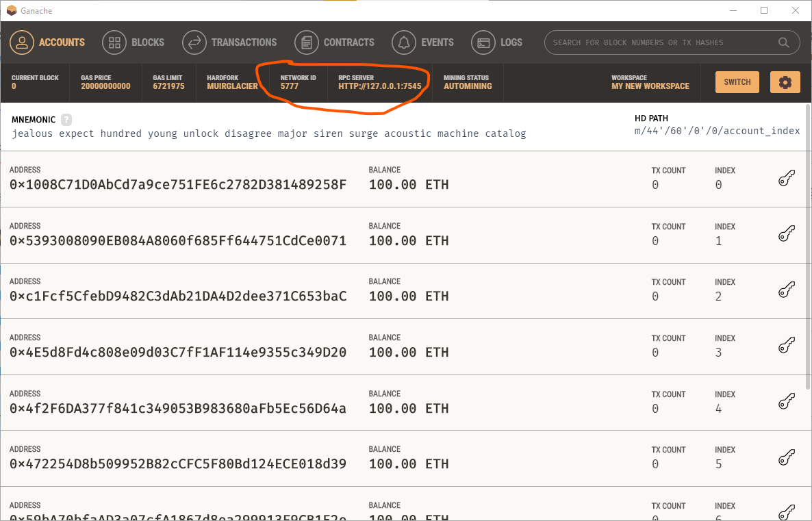This screenshot has height=521, width=812.
Task: Click the accounts list vertical scrollbar
Action: [808, 246]
